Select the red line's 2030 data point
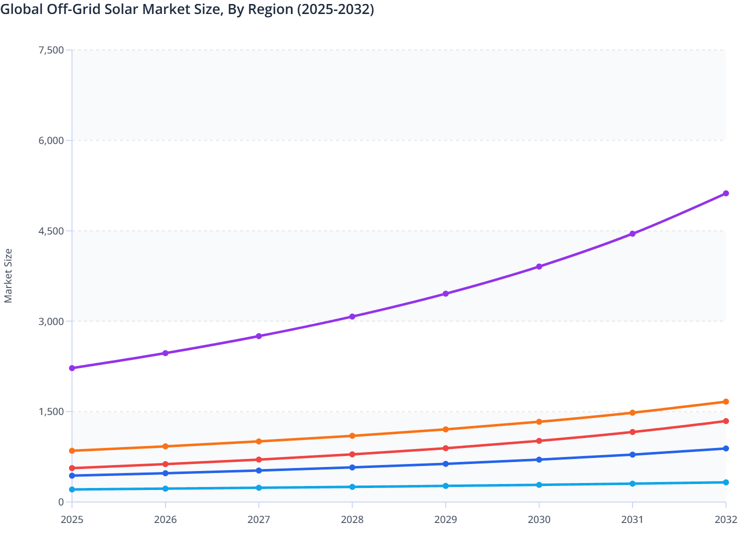This screenshot has width=754, height=560. coord(539,440)
